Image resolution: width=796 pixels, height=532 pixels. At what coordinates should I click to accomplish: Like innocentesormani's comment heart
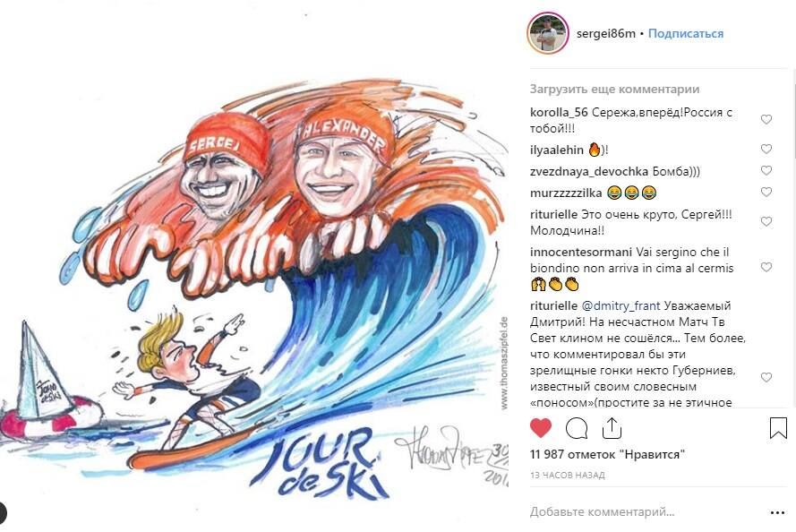tap(766, 267)
